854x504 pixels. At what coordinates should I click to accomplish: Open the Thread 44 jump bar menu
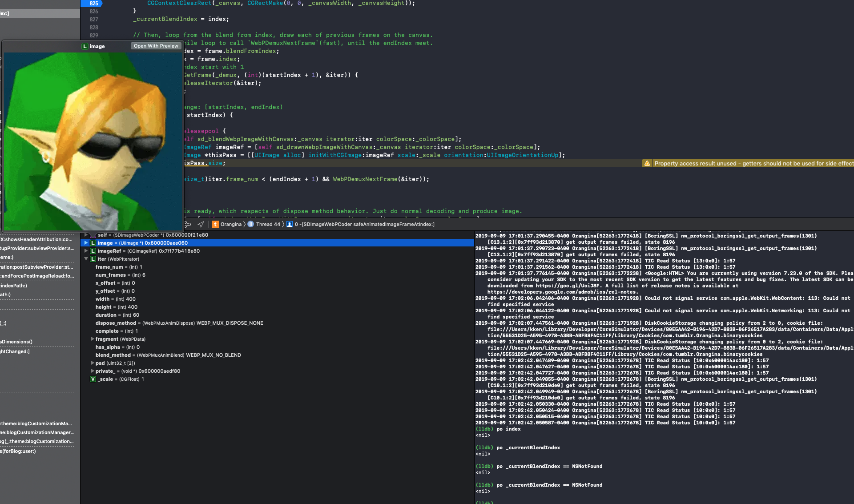(x=267, y=224)
